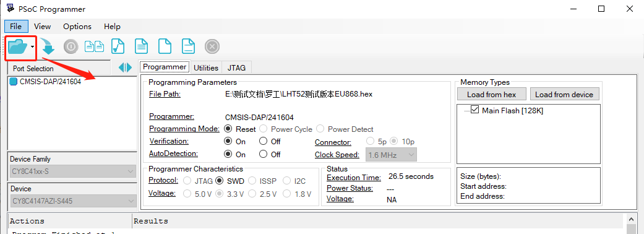Screen dimensions: 644x234
Task: Switch to the Utilities tab
Action: tap(206, 67)
